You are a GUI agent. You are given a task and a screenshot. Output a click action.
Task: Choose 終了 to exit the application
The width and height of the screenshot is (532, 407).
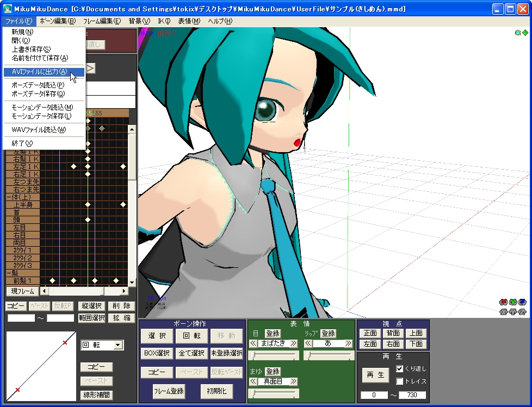pyautogui.click(x=44, y=143)
